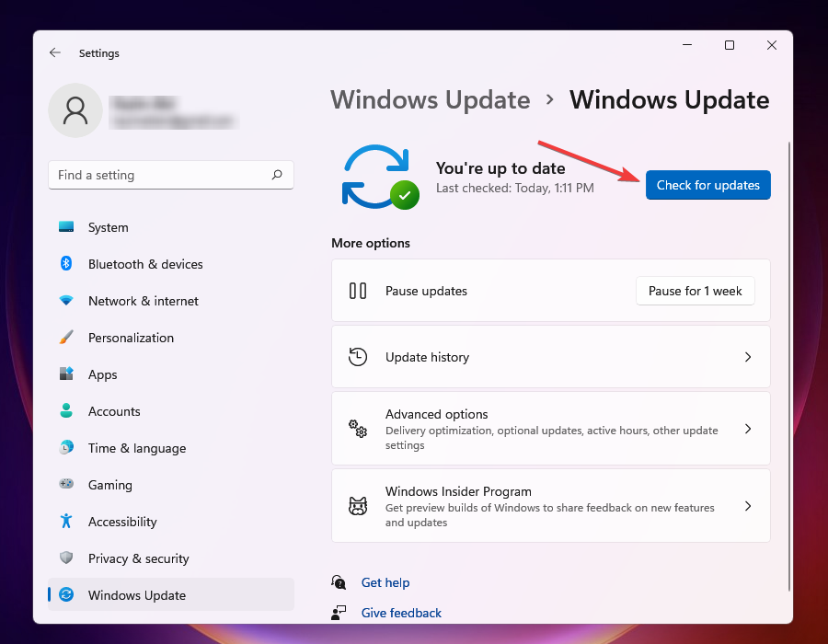
Task: Select the Gaming controller icon
Action: coord(66,484)
